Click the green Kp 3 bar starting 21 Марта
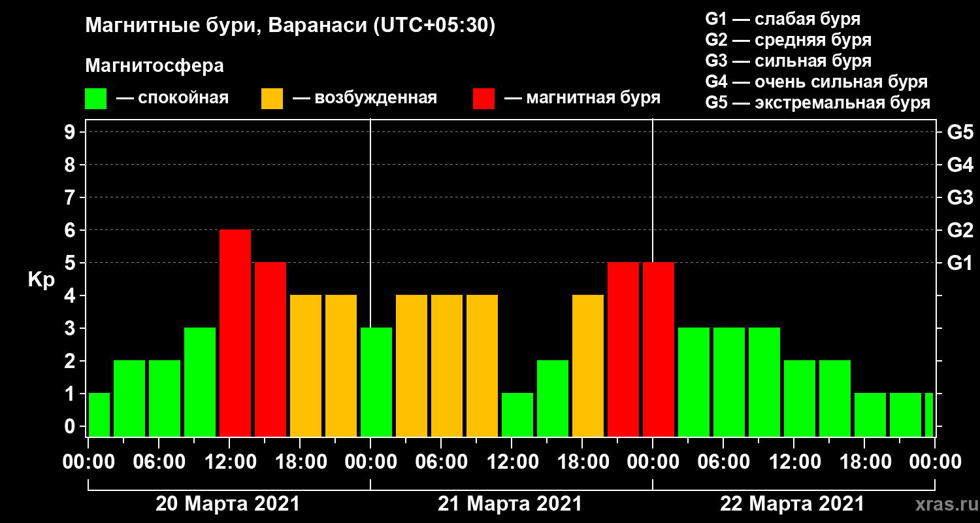Screen dimensions: 980x523 click(376, 382)
